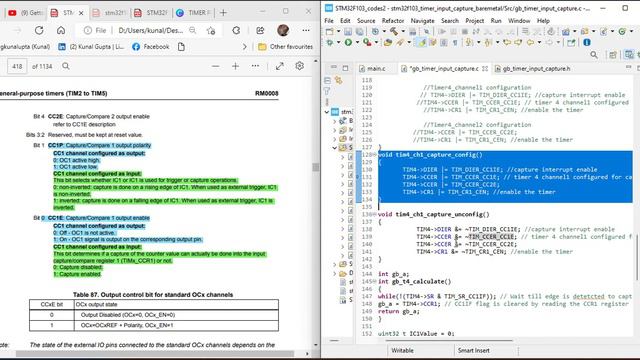640x360 pixels.
Task: Collapse the stm project tree node
Action: click(x=327, y=112)
